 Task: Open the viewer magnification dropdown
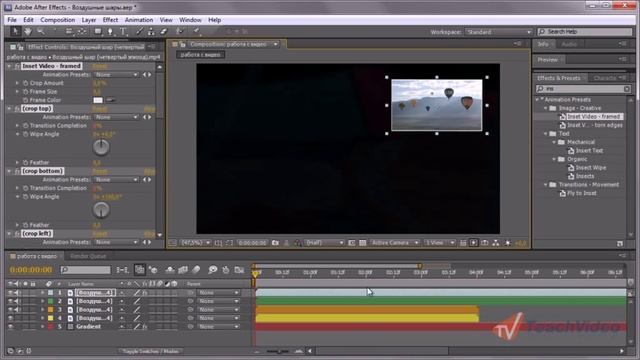pos(195,243)
